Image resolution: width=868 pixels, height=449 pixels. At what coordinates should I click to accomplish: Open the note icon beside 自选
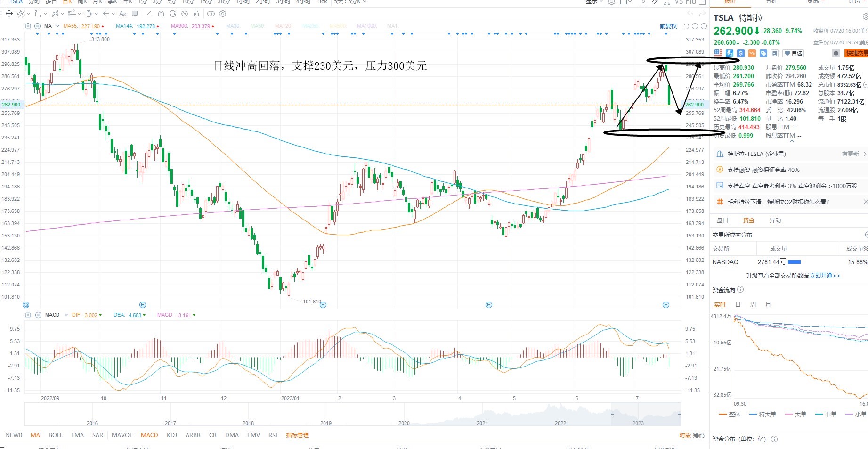pos(775,53)
